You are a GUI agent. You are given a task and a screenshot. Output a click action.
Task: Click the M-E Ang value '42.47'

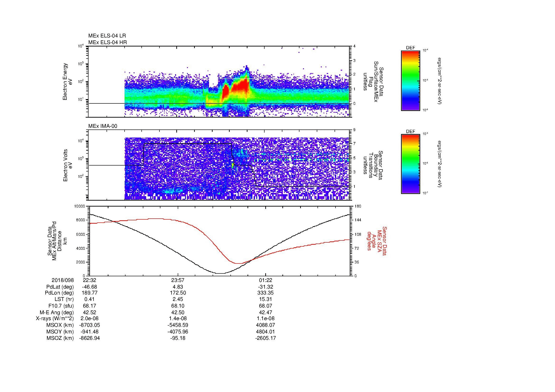coord(266,312)
